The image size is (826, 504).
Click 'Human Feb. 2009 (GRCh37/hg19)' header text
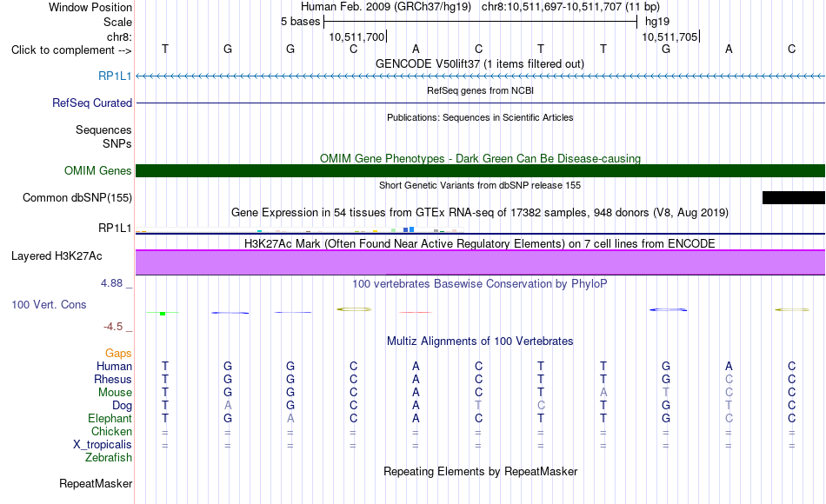(388, 7)
